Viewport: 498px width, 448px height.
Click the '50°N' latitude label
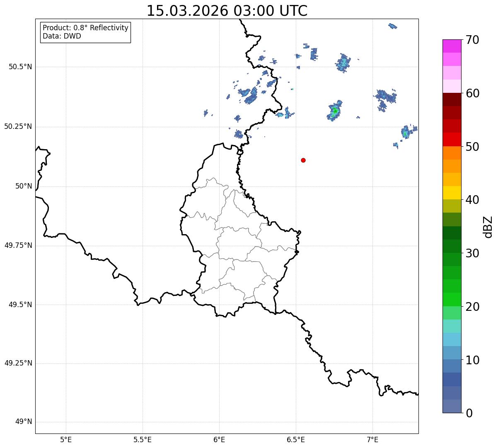point(24,186)
